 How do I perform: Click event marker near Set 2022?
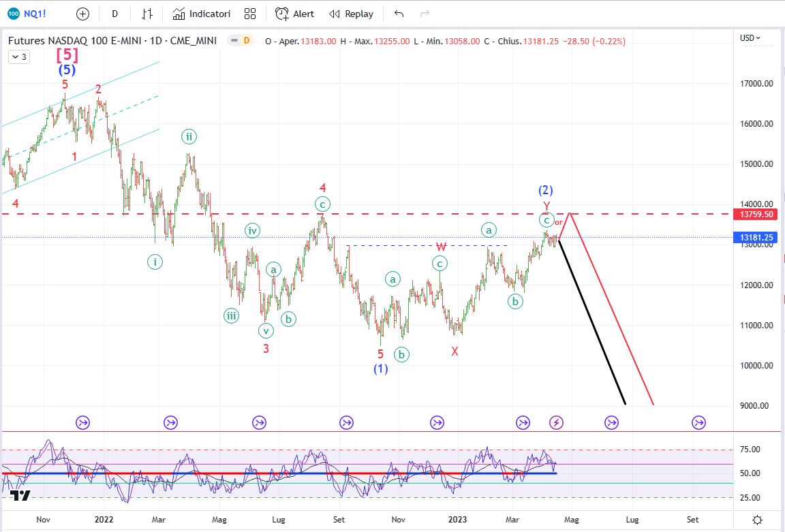click(x=346, y=423)
